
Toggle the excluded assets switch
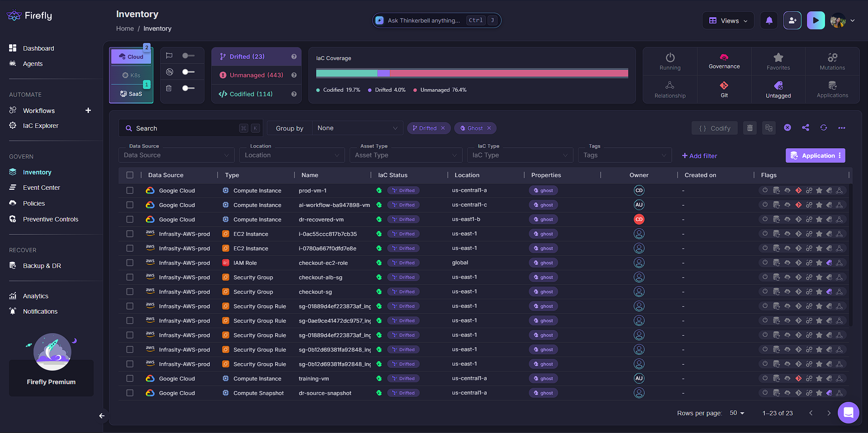(x=188, y=72)
